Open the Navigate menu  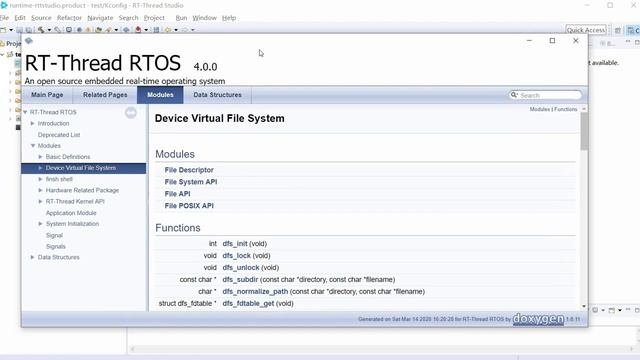[100, 18]
